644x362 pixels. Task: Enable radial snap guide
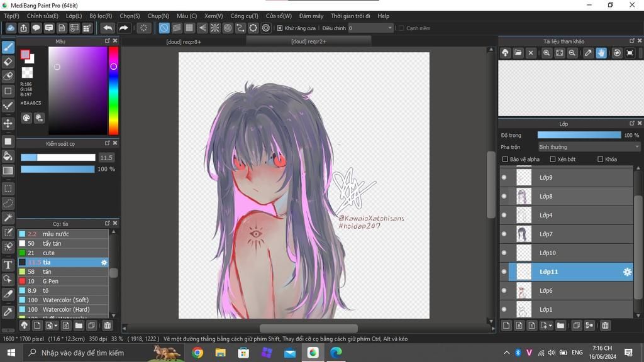[215, 28]
